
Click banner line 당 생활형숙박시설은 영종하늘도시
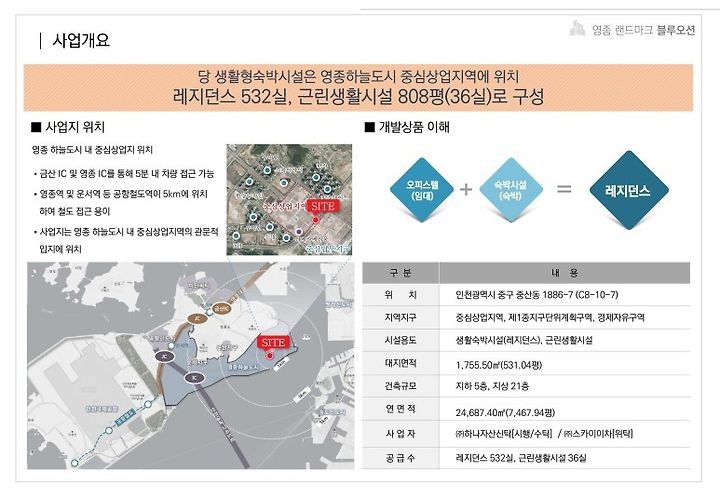[358, 76]
